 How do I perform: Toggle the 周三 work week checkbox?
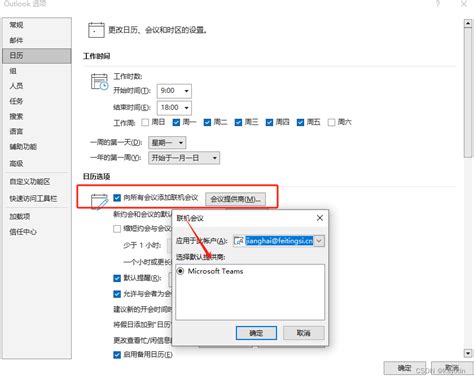tap(238, 122)
